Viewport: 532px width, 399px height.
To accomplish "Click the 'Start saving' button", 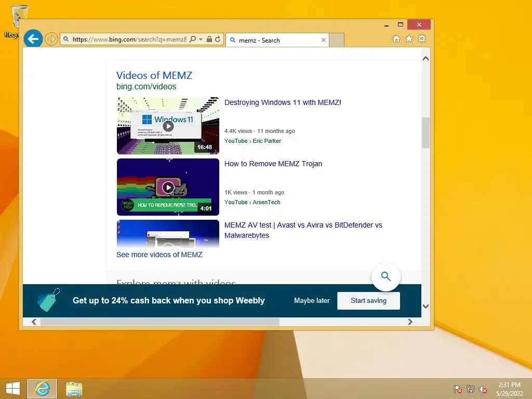I will [x=368, y=301].
